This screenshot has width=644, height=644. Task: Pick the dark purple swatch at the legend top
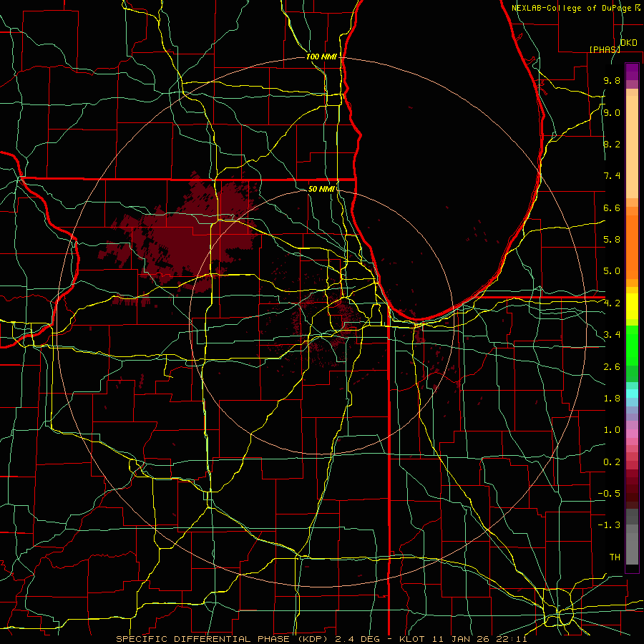[632, 72]
